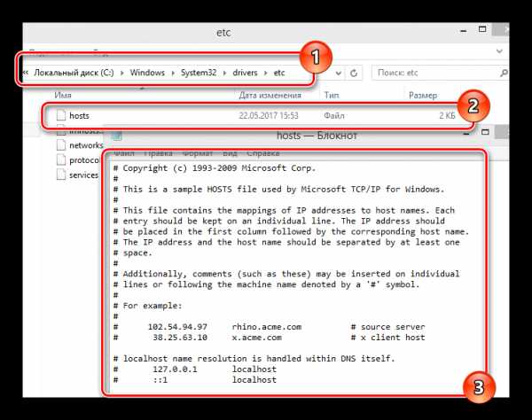Click 'Локальный диск (C:)' in the breadcrumb

(74, 73)
